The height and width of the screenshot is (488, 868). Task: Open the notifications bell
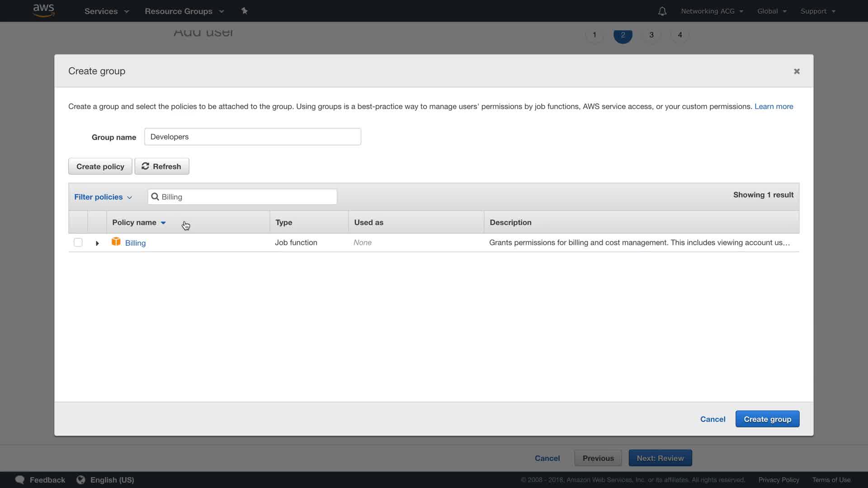pyautogui.click(x=662, y=11)
